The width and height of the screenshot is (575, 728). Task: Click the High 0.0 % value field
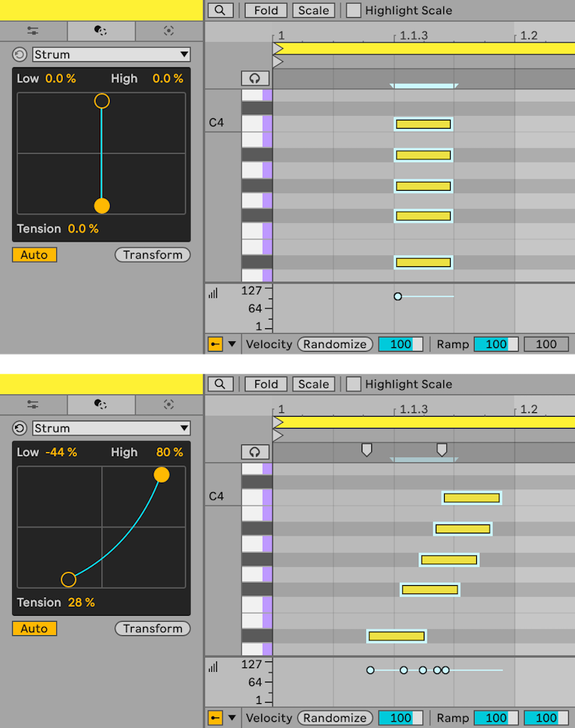tap(168, 79)
